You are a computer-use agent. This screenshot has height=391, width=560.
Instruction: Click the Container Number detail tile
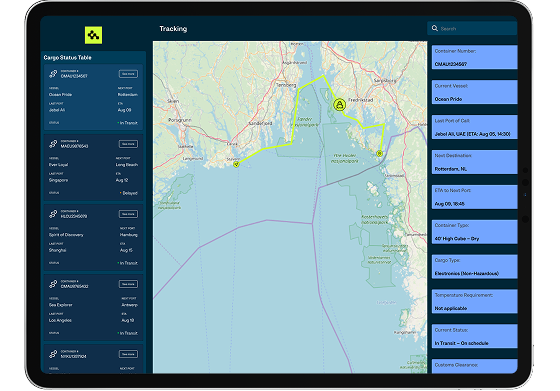pyautogui.click(x=475, y=57)
